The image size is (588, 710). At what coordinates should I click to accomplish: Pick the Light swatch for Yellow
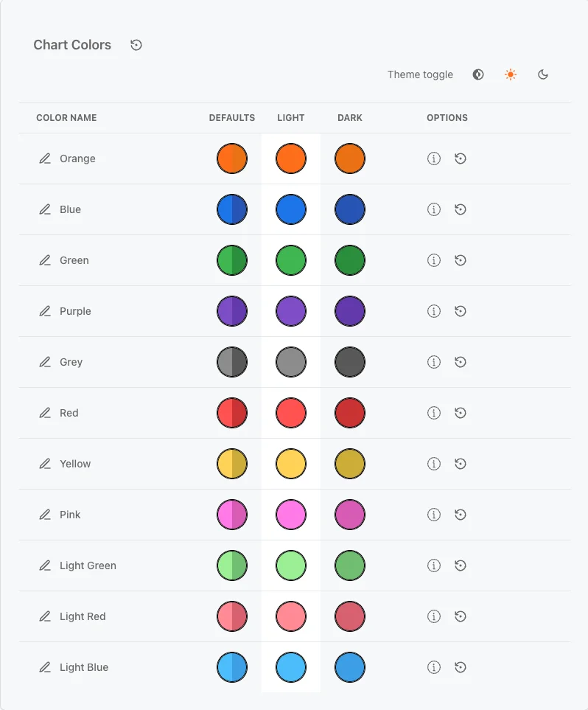291,464
